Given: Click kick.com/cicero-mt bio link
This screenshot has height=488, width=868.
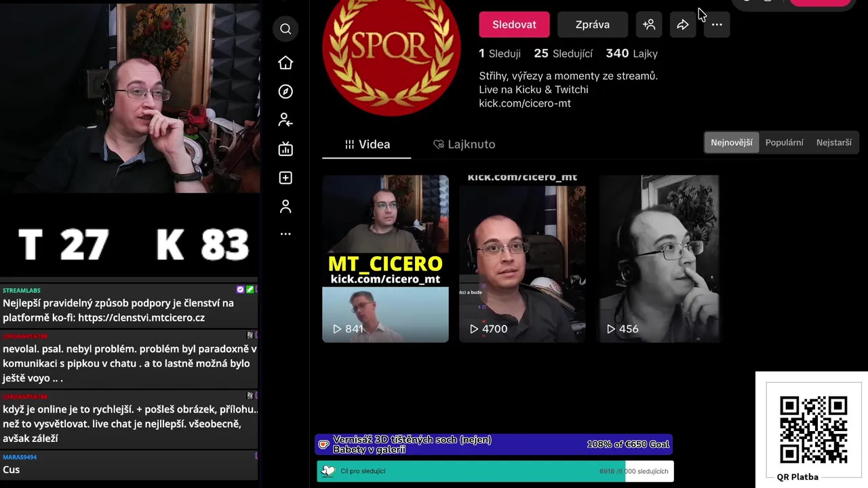Looking at the screenshot, I should click(x=525, y=103).
